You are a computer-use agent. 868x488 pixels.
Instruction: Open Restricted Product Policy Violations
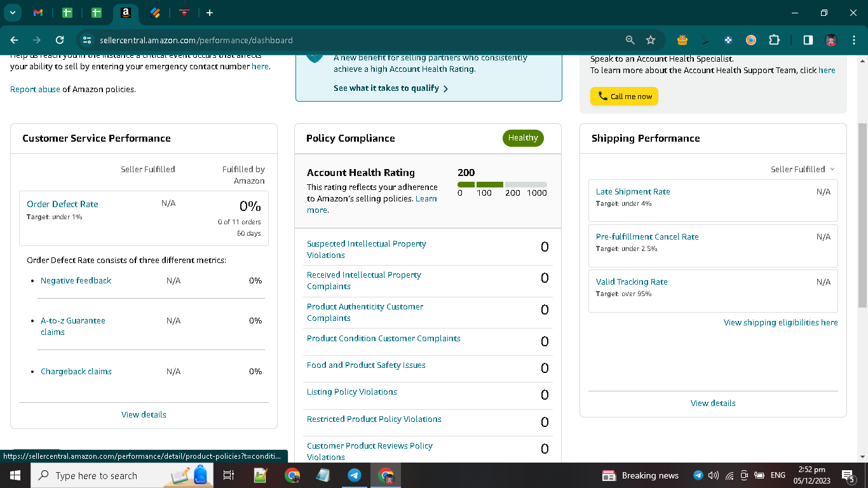point(374,419)
